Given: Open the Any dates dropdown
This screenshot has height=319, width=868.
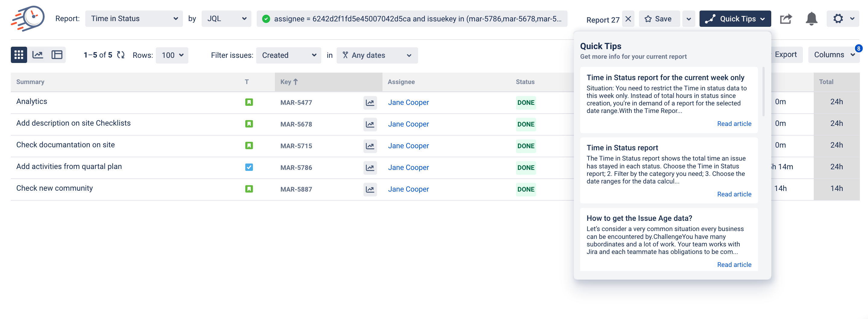Looking at the screenshot, I should pyautogui.click(x=377, y=55).
